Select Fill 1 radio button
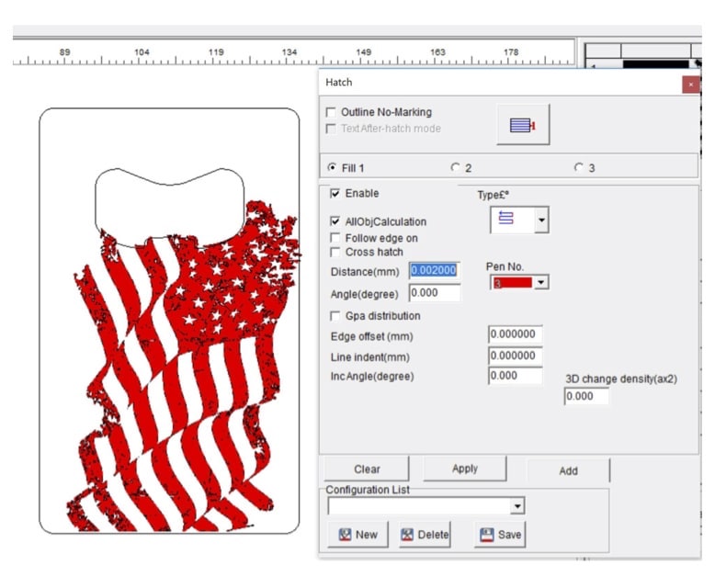This screenshot has width=715, height=588. pos(332,168)
